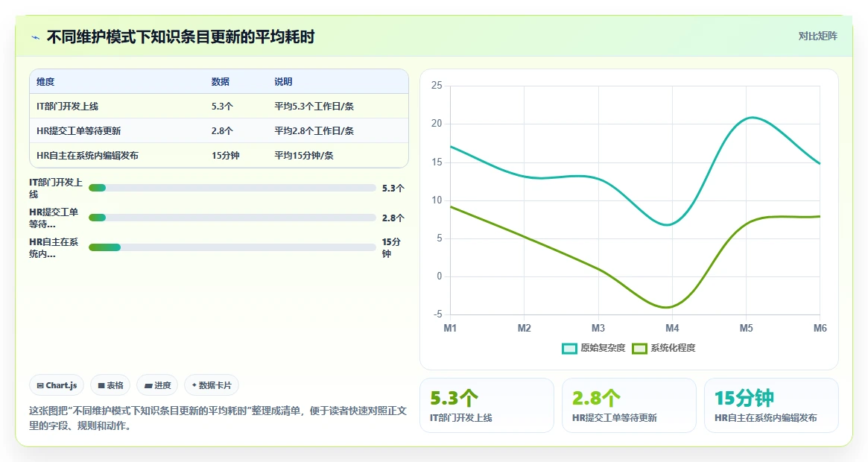Click the 原始复杂度 legend label text
Image resolution: width=868 pixels, height=462 pixels.
click(603, 348)
